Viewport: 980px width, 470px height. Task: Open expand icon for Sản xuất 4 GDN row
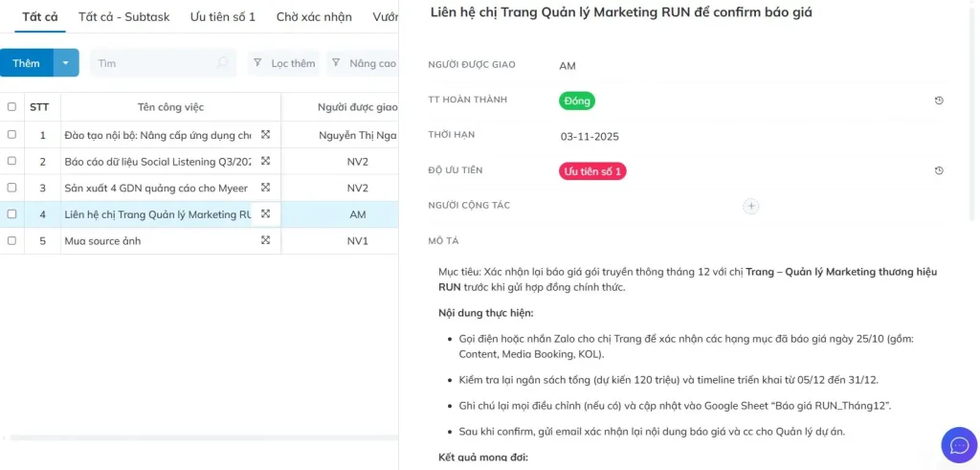click(266, 188)
